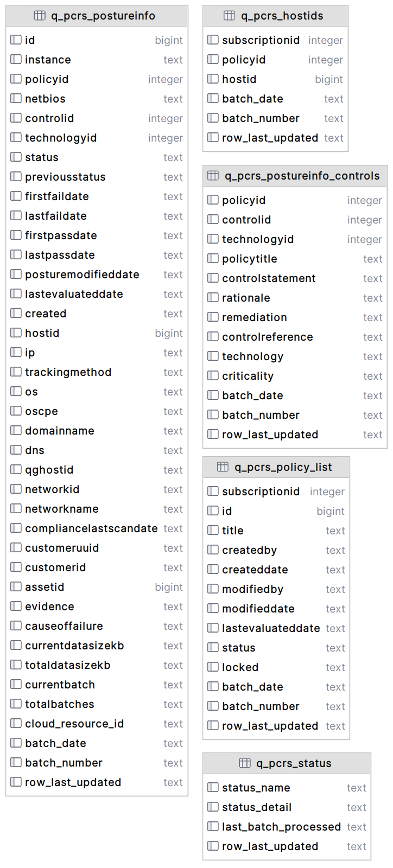Click the table icon beside q_pcrs_postureinfo_controls

click(213, 176)
